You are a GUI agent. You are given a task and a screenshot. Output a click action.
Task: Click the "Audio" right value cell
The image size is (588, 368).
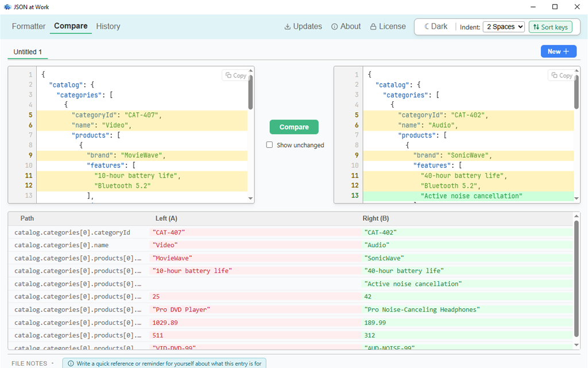[x=467, y=245]
